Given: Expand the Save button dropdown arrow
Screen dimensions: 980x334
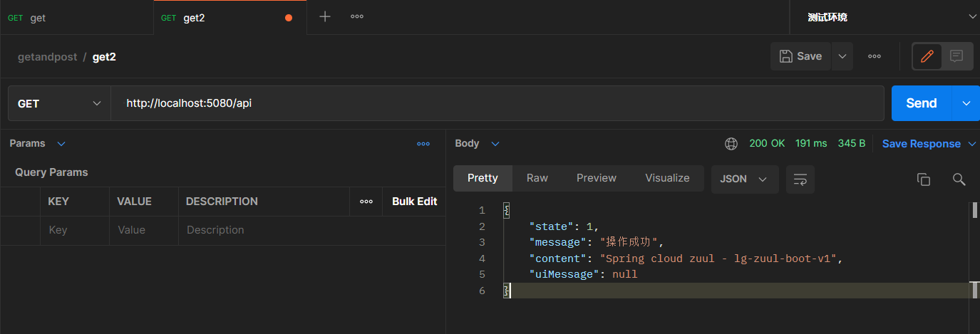Looking at the screenshot, I should coord(842,56).
